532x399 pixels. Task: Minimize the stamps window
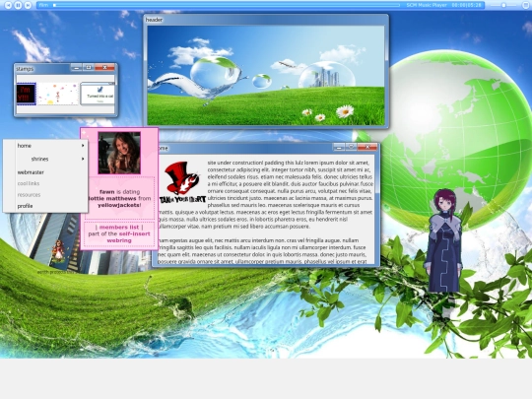[x=76, y=68]
